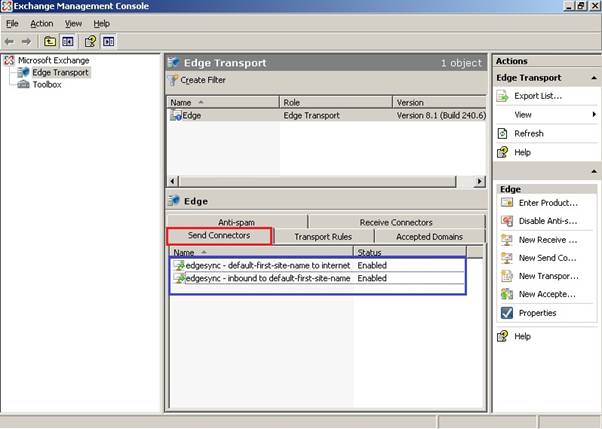Open the File menu

12,24
